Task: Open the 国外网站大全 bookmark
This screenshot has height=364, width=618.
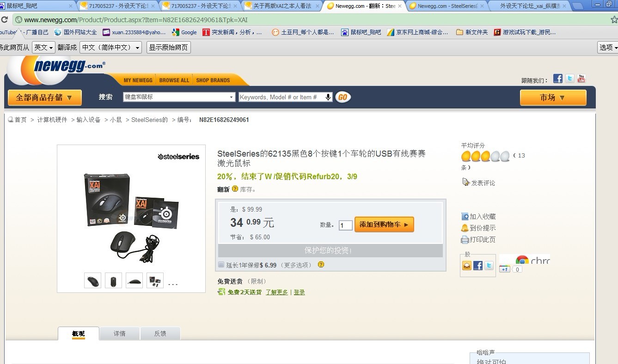Action: pos(76,32)
